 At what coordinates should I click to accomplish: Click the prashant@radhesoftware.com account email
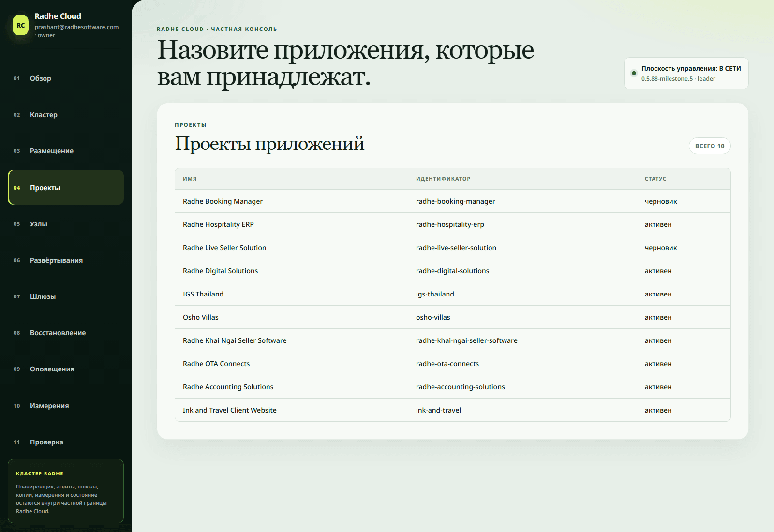coord(76,27)
